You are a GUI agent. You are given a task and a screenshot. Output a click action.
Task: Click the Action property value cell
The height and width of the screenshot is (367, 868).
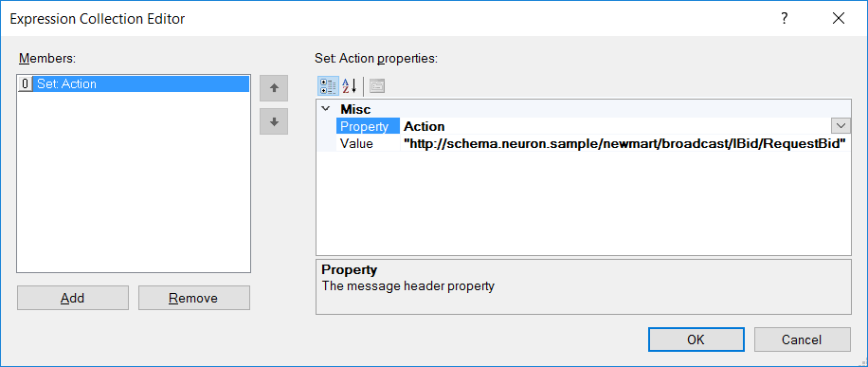pyautogui.click(x=616, y=126)
